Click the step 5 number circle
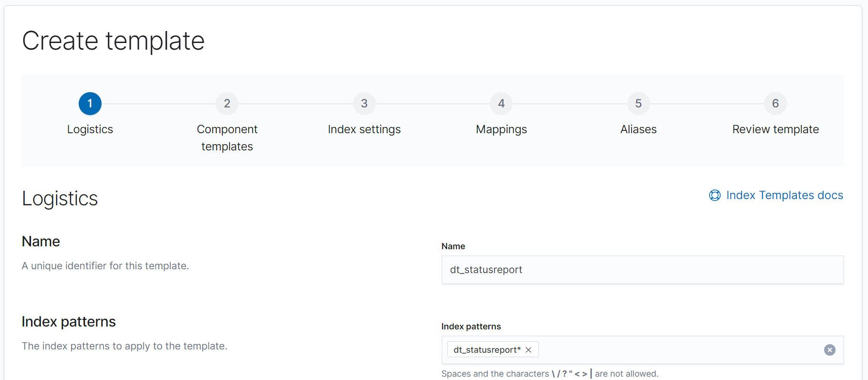This screenshot has width=868, height=380. 639,104
